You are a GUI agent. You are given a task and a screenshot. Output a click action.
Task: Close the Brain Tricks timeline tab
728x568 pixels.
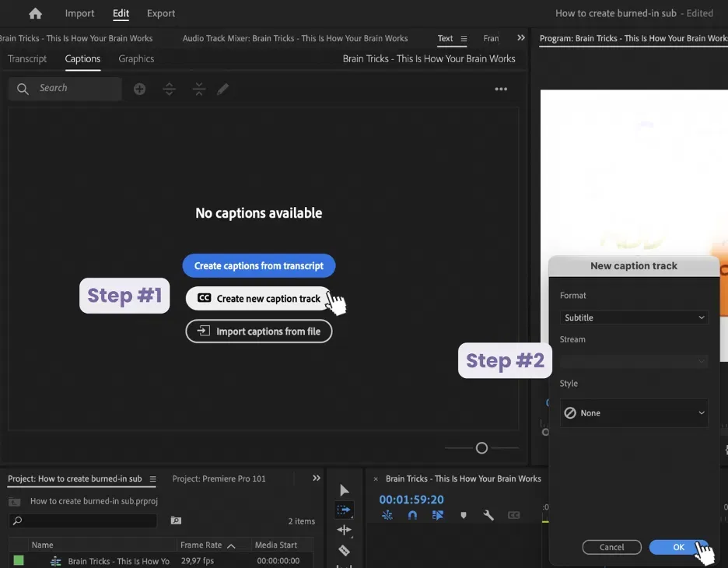point(376,479)
